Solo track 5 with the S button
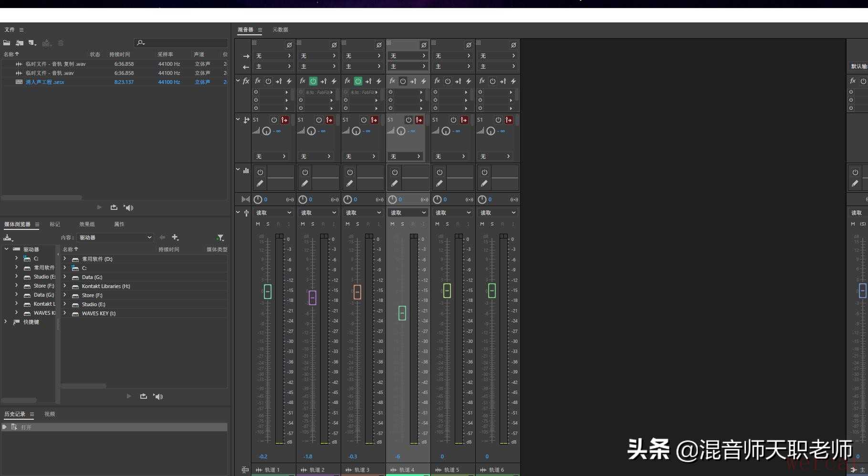This screenshot has width=868, height=476. pos(447,224)
